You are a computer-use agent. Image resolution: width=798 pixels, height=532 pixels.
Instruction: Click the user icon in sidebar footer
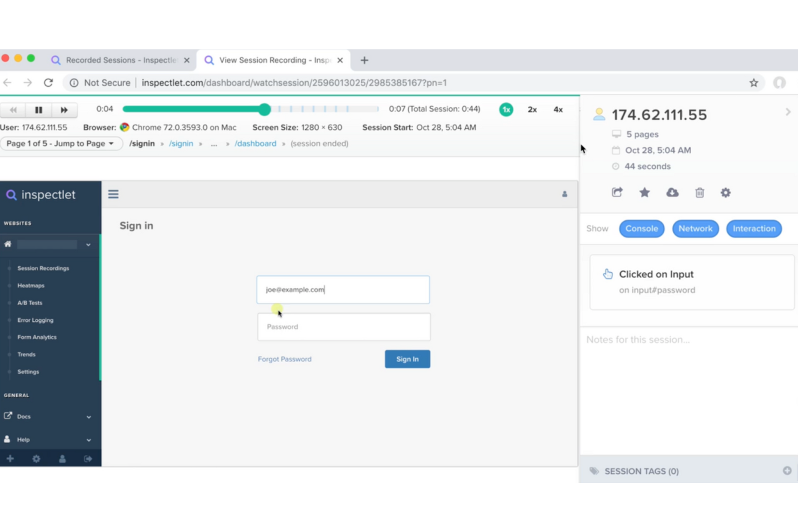point(62,459)
